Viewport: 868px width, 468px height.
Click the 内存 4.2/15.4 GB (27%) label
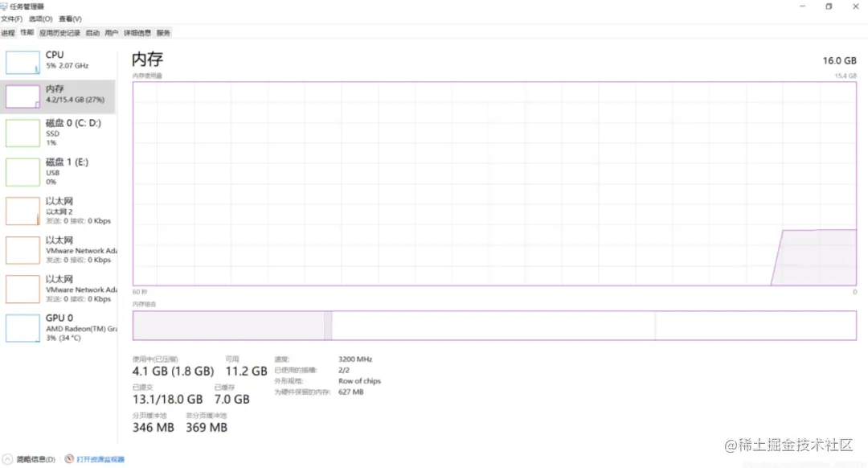[75, 94]
